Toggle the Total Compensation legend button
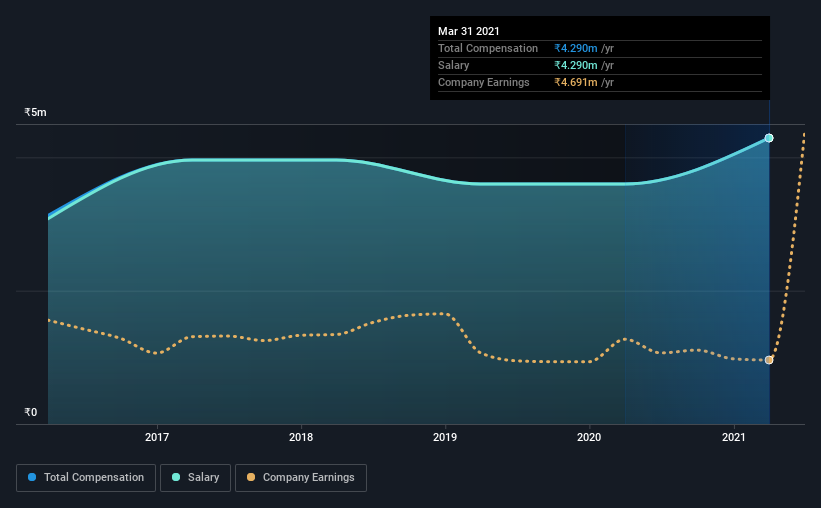Viewport: 821px width, 508px height. [x=86, y=478]
